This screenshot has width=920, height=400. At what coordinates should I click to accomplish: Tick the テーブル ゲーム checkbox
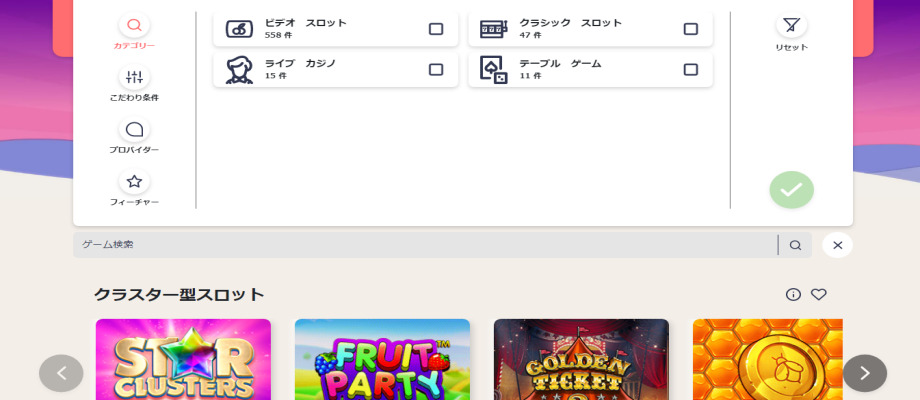click(x=691, y=69)
